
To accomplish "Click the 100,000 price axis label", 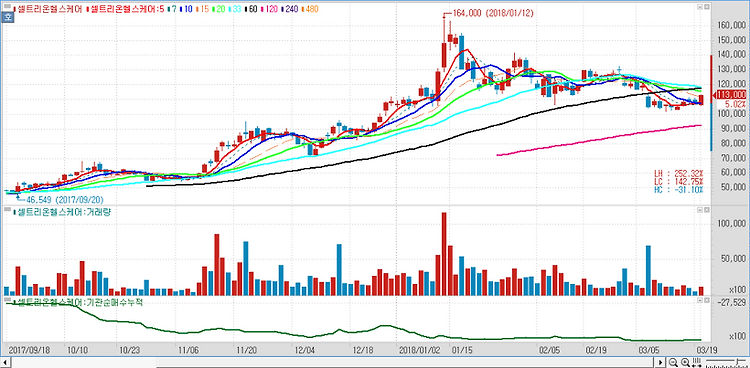I will (x=733, y=114).
